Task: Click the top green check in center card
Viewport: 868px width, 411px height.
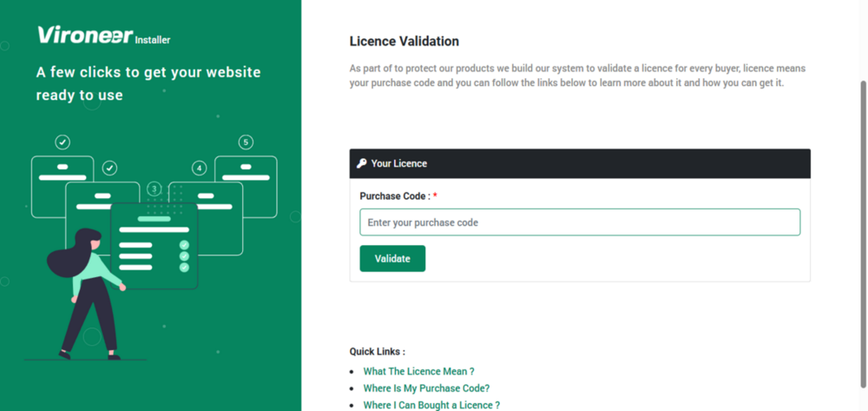Action: click(x=184, y=246)
